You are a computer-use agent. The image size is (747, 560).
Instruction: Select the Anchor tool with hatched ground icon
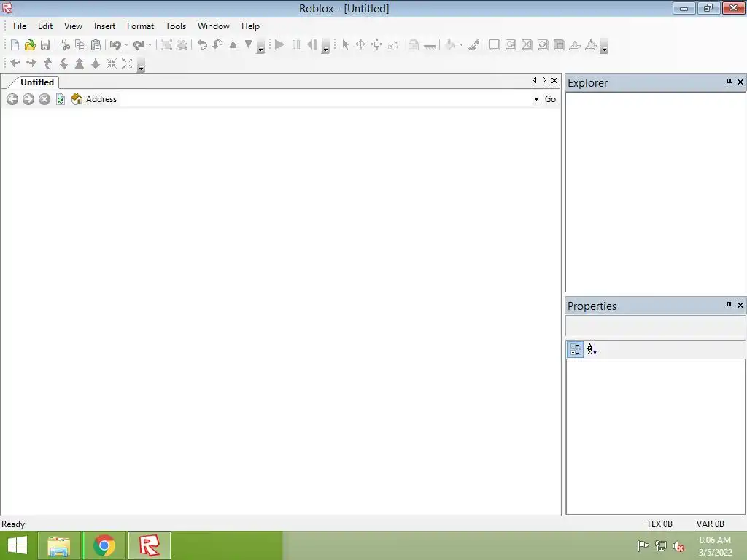430,46
